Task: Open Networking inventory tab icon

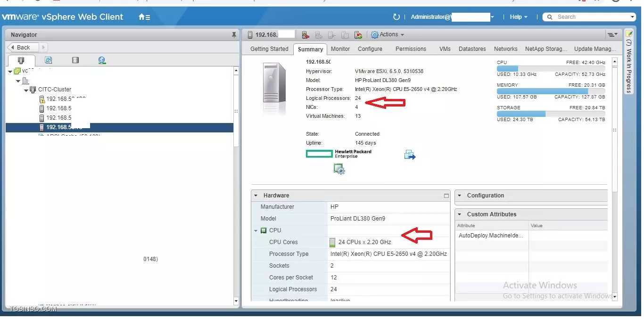Action: [x=102, y=60]
